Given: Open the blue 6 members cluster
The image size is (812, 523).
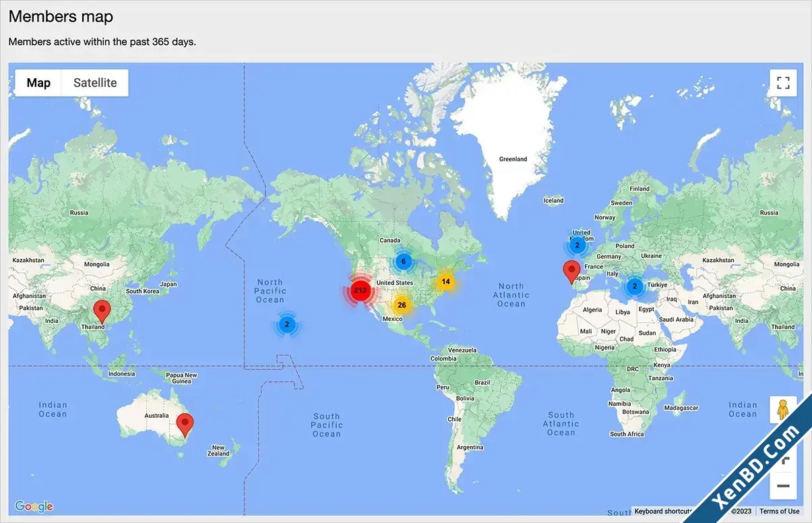Looking at the screenshot, I should tap(403, 261).
